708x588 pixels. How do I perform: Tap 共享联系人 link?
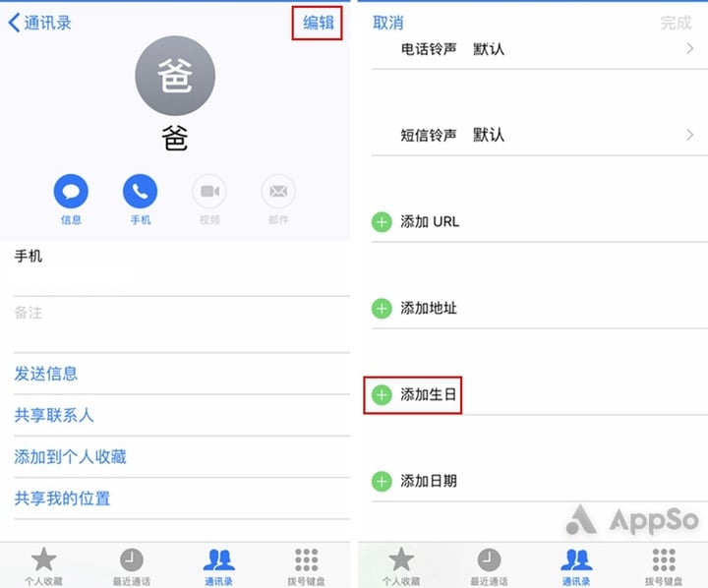click(x=54, y=415)
